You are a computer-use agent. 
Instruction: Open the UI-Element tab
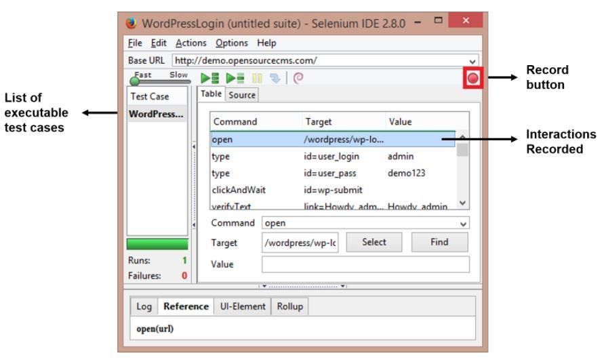243,306
